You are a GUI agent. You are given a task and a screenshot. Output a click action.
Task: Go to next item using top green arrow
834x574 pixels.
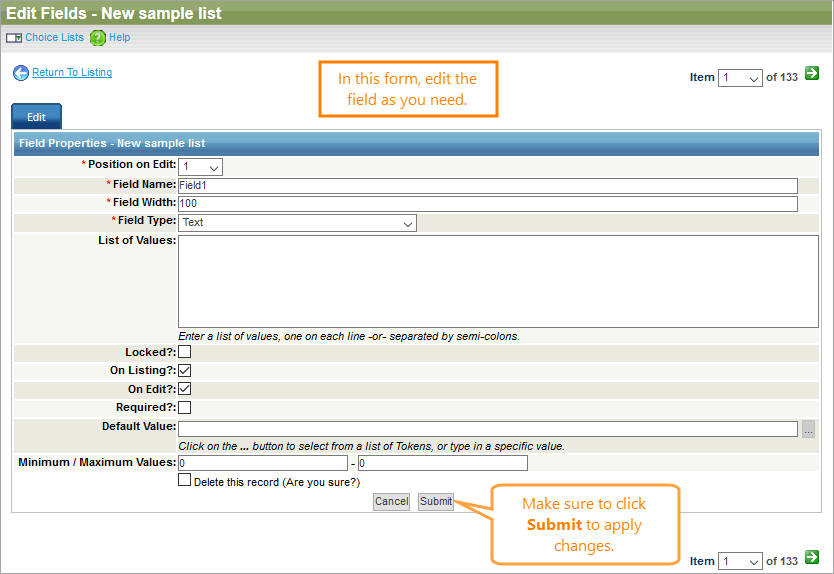(x=812, y=73)
